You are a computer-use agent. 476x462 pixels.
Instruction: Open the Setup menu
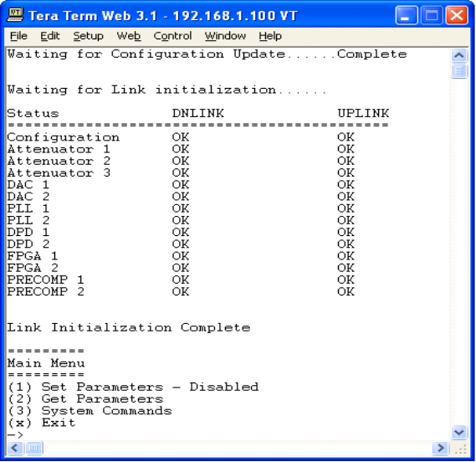point(89,36)
